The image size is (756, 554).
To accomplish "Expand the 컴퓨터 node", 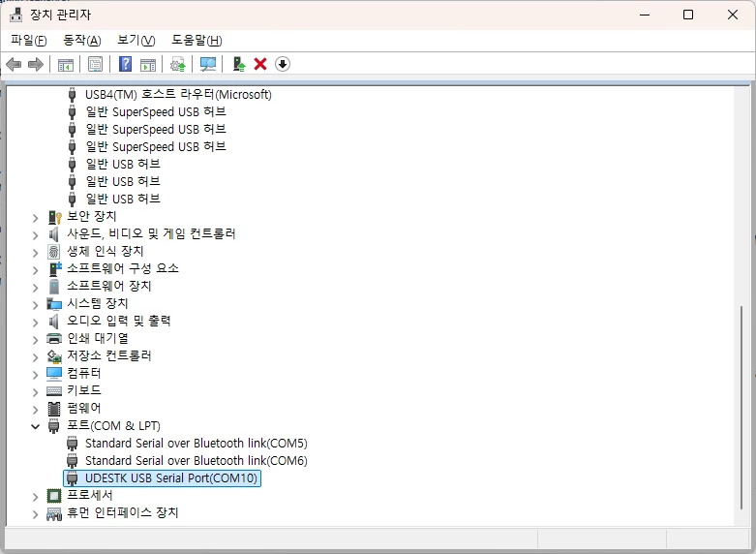I will click(35, 375).
